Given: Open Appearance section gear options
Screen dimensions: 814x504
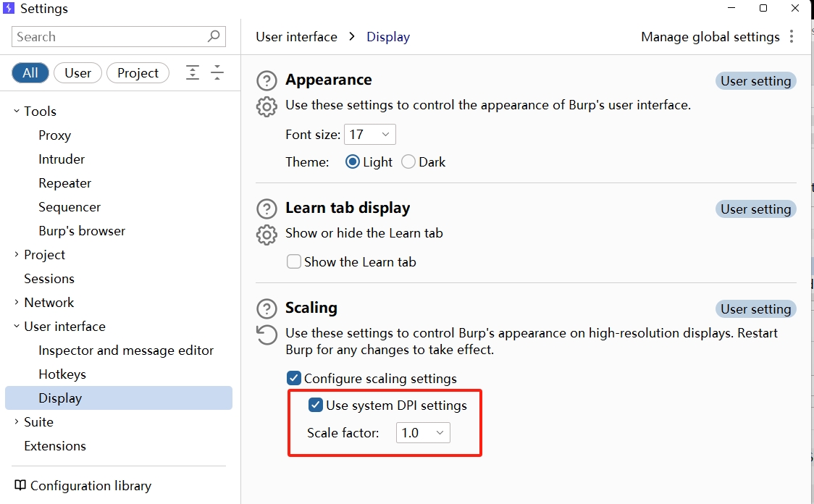Looking at the screenshot, I should pos(267,106).
